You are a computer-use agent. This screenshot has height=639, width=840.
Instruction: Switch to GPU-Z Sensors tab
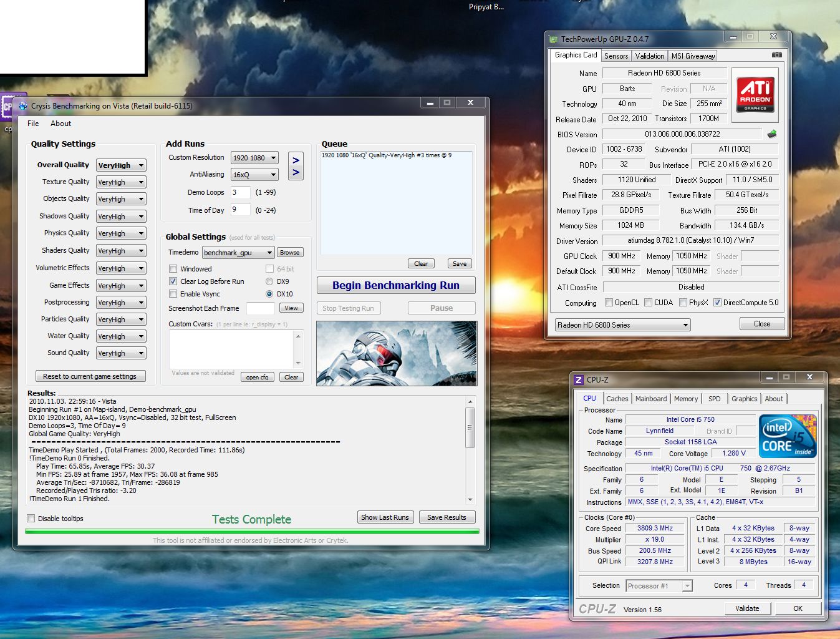coord(616,56)
